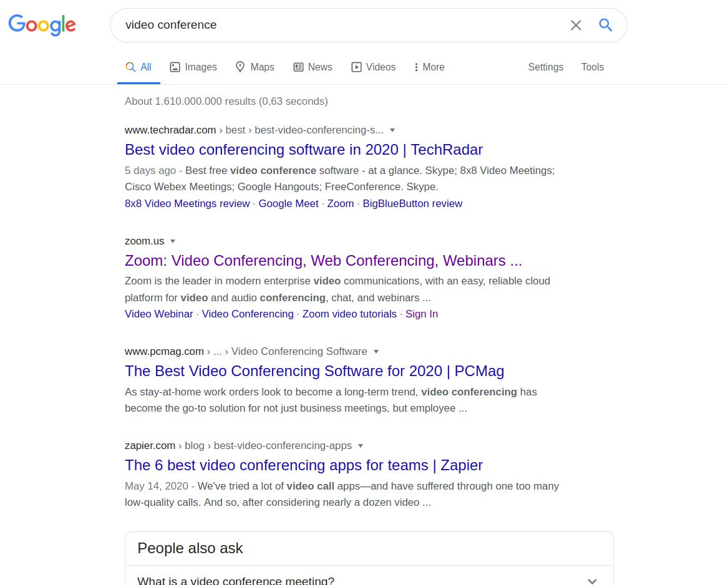Viewport: 728px width, 585px height.
Task: Open Sign In sitelink
Action: (422, 314)
